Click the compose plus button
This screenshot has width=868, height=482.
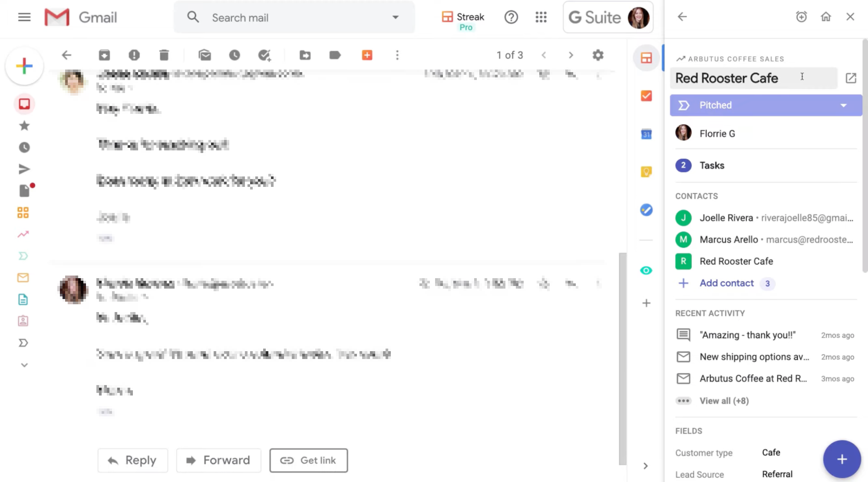(x=24, y=66)
